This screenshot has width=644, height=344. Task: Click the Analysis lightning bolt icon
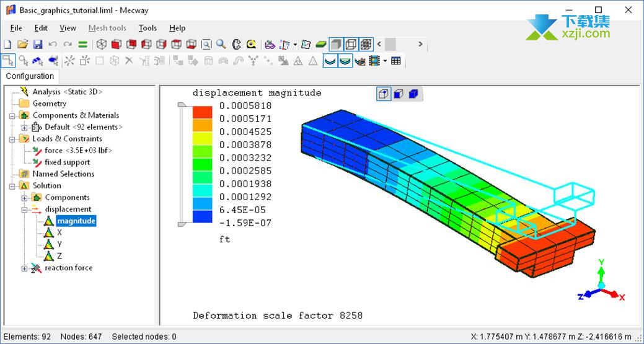25,91
